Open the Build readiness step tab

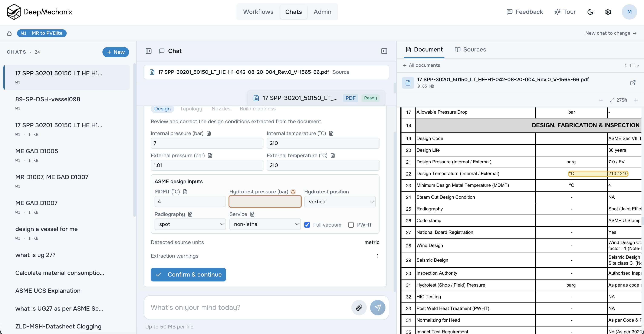[257, 109]
